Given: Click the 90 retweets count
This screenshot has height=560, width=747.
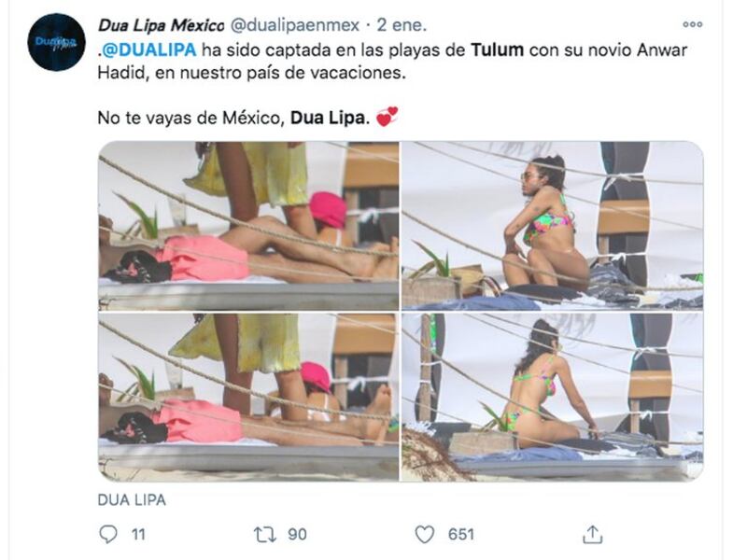Looking at the screenshot, I should (x=297, y=534).
